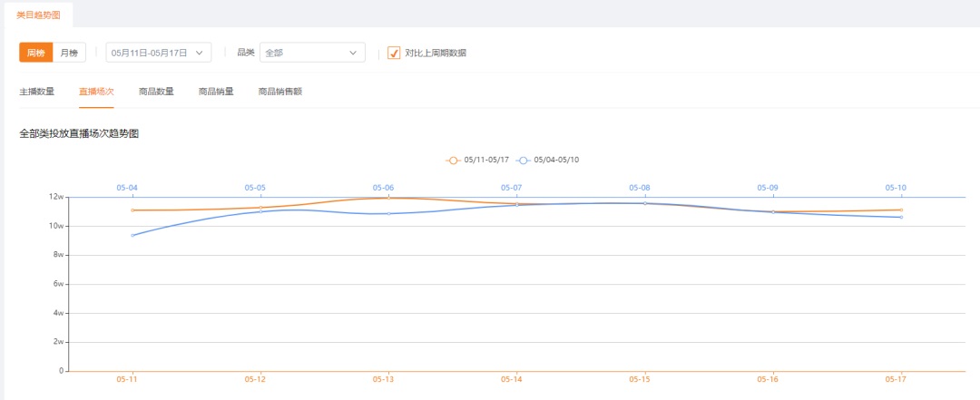Uncheck the 对比上周期数据 checkbox
The width and height of the screenshot is (980, 400).
394,54
